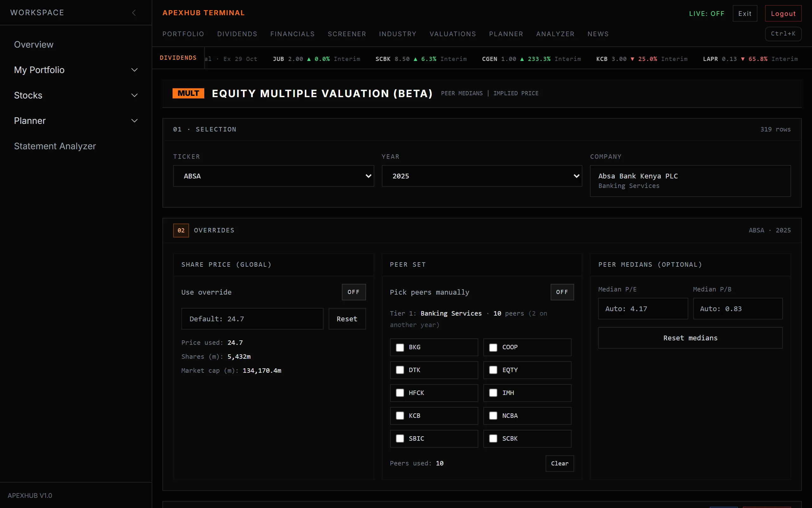Open Statement Analyzer in the sidebar
Image resolution: width=812 pixels, height=508 pixels.
55,146
